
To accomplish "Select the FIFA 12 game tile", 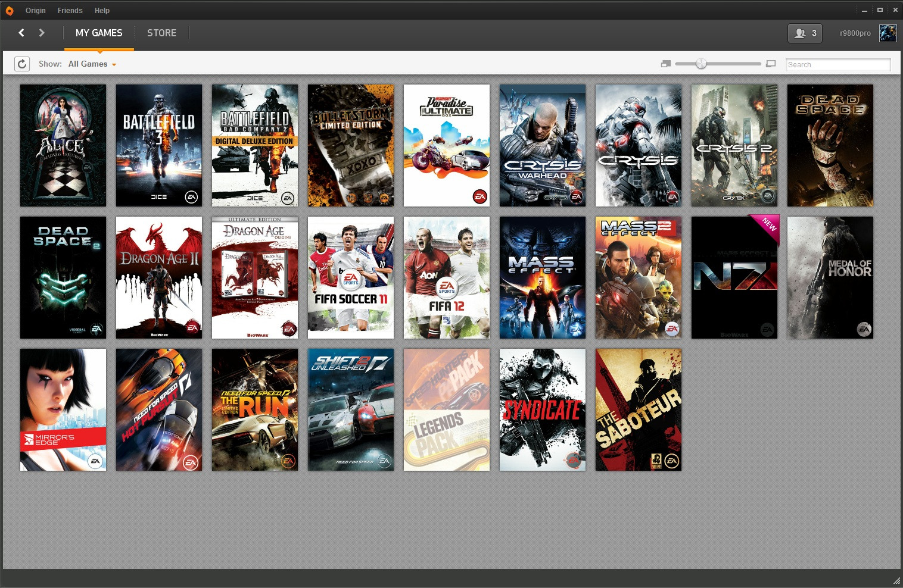I will pyautogui.click(x=447, y=277).
